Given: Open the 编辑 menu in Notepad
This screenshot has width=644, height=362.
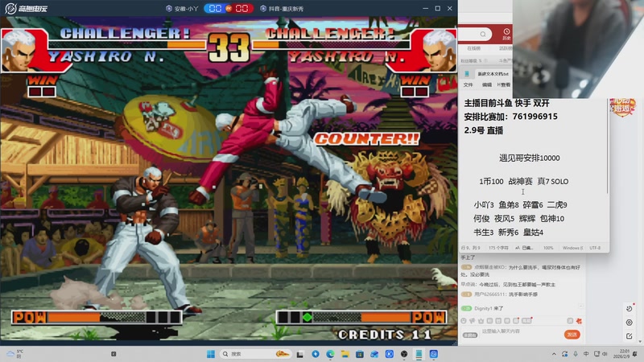Looking at the screenshot, I should (x=487, y=84).
